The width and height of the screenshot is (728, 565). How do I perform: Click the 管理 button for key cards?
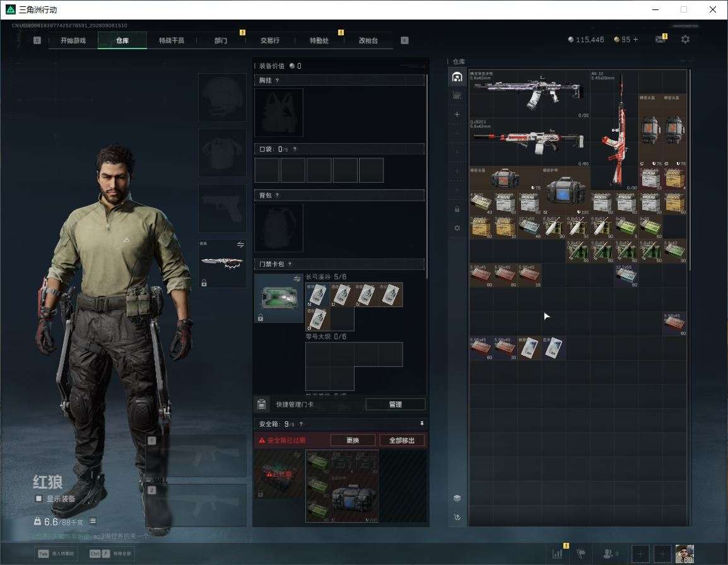tap(395, 404)
